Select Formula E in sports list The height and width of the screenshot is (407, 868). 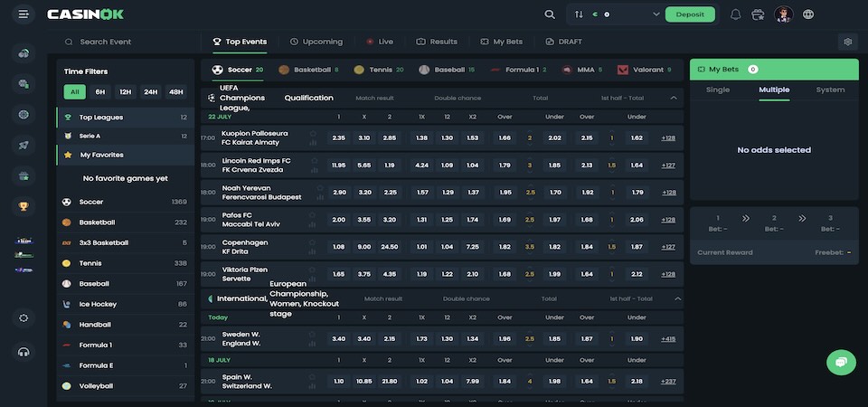tap(126, 365)
